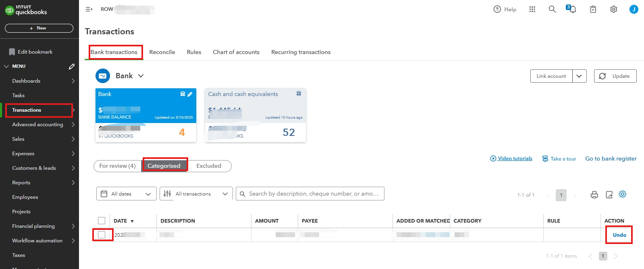
Task: Open the Chart of accounts tab
Action: (236, 52)
